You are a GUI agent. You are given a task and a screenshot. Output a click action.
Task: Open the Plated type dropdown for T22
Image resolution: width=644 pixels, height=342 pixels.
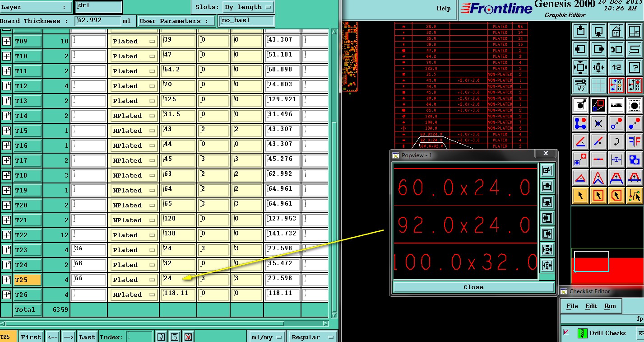point(134,235)
